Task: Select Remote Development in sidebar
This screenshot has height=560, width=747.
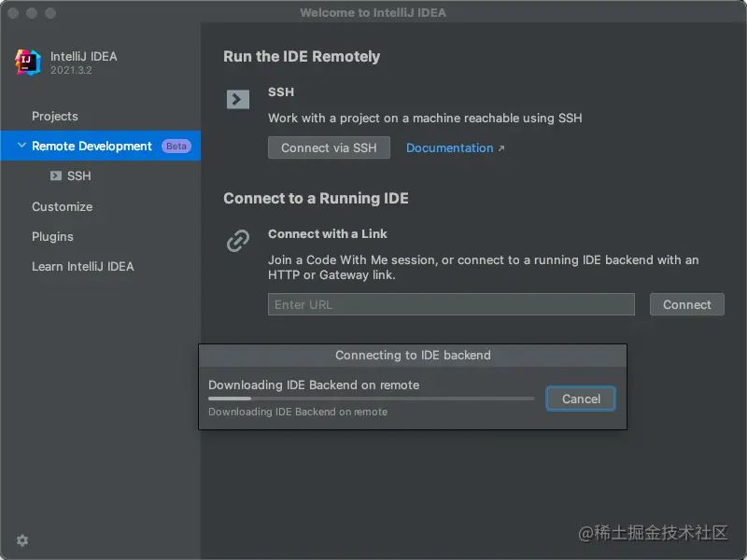Action: click(x=101, y=146)
